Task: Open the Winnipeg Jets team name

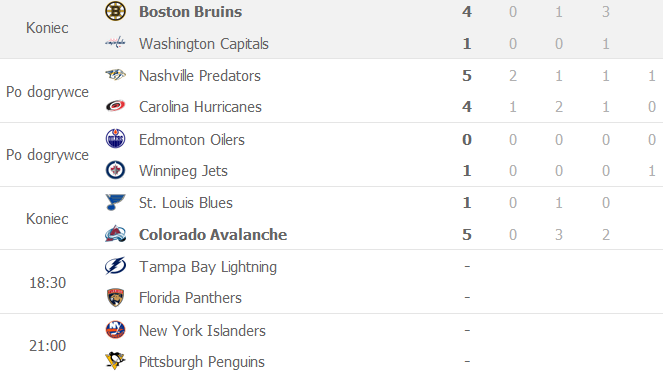Action: pos(184,171)
